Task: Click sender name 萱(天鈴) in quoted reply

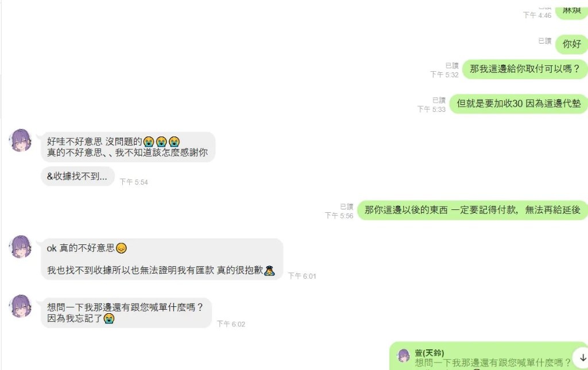Action: 429,352
